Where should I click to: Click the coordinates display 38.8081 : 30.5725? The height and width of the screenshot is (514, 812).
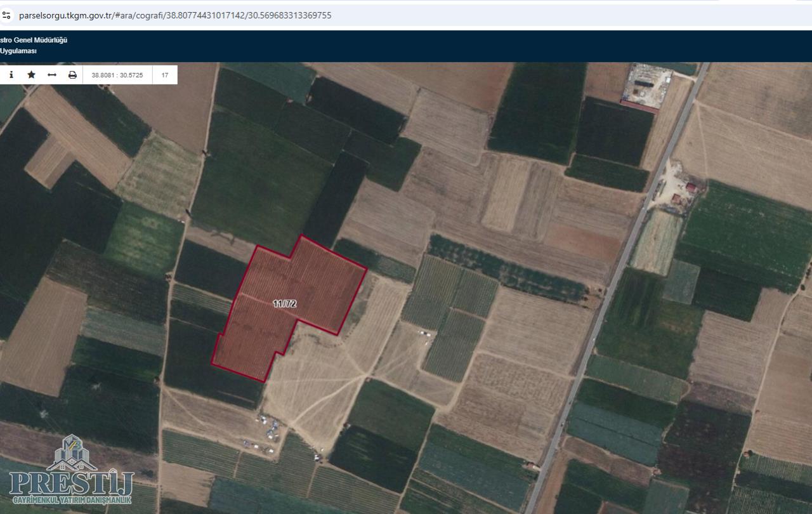point(117,75)
